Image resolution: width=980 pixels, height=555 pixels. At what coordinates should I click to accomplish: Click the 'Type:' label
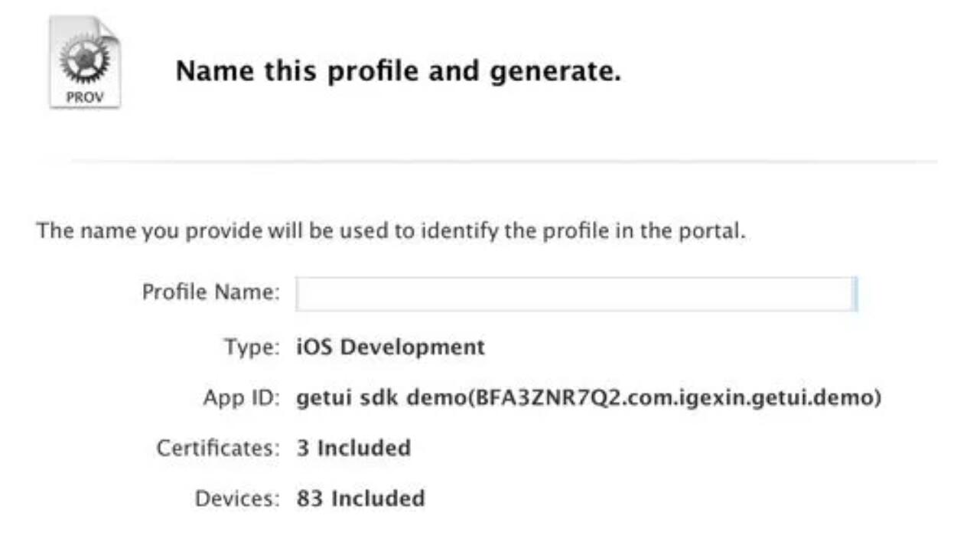pyautogui.click(x=252, y=348)
